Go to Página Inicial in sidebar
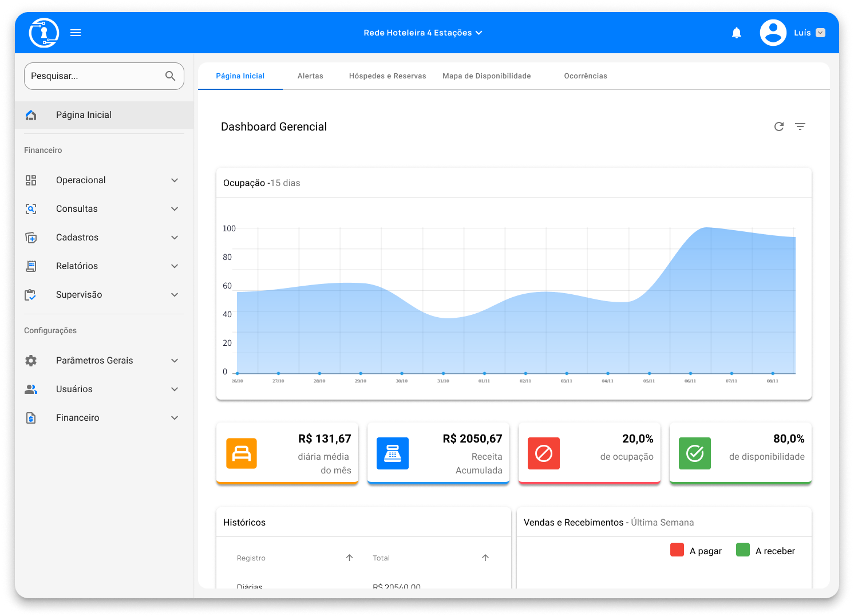Image resolution: width=854 pixels, height=616 pixels. coord(84,115)
